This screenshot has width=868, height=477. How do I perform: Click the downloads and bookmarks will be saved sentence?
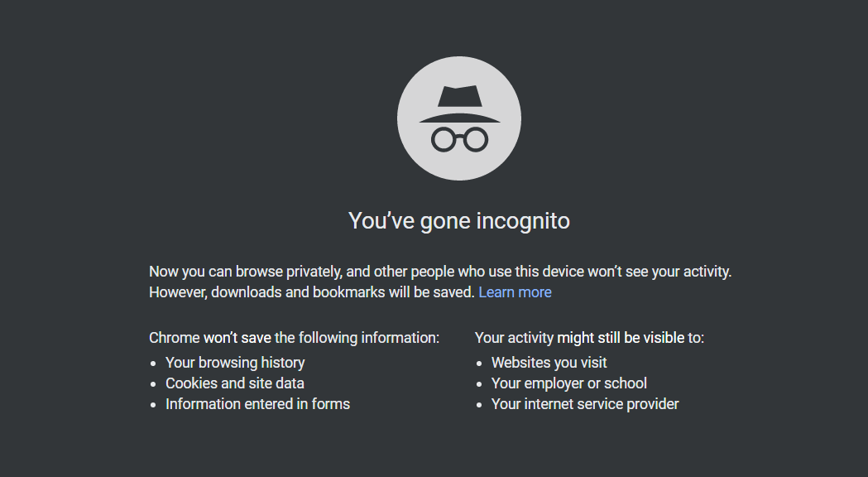click(x=312, y=292)
